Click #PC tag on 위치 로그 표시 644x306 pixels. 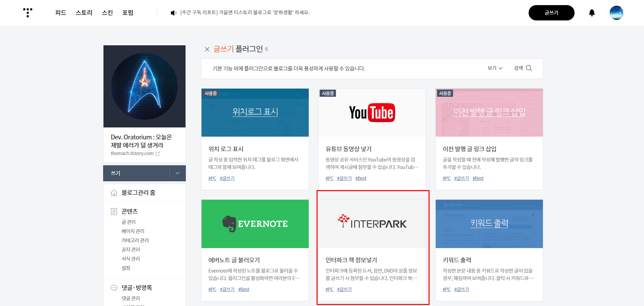click(212, 178)
